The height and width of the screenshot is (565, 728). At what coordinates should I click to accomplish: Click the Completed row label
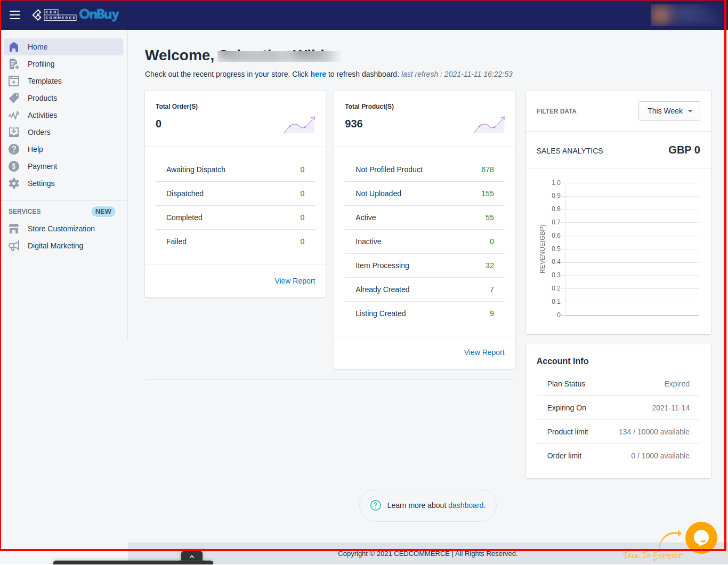[x=184, y=217]
